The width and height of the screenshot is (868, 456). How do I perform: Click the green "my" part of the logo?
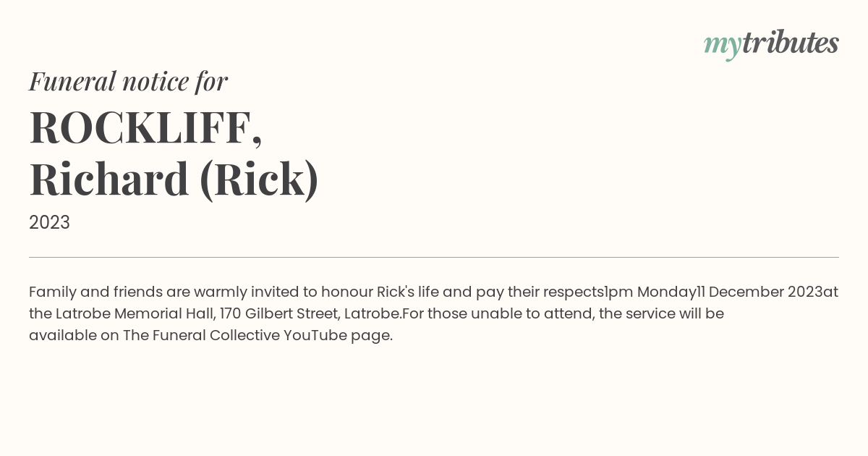click(x=722, y=45)
